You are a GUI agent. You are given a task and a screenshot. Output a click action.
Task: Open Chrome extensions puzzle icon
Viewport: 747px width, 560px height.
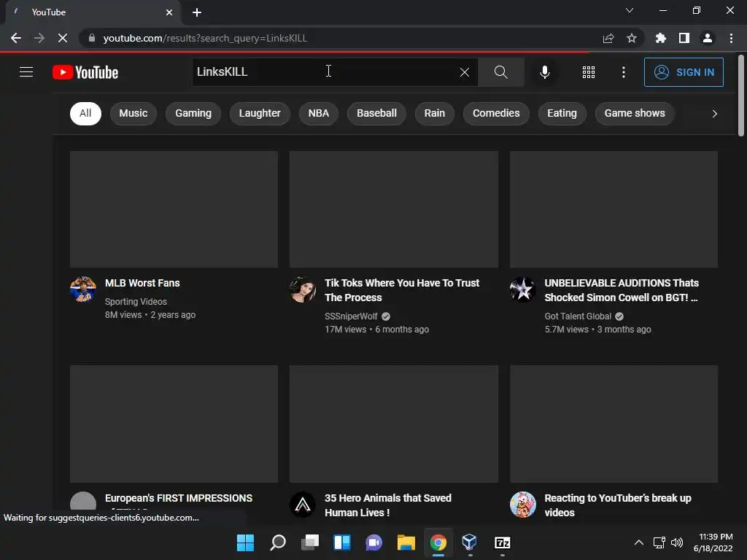660,38
